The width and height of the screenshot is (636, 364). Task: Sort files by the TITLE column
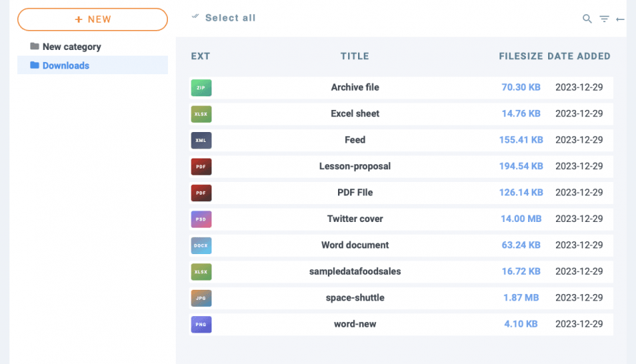pyautogui.click(x=354, y=56)
